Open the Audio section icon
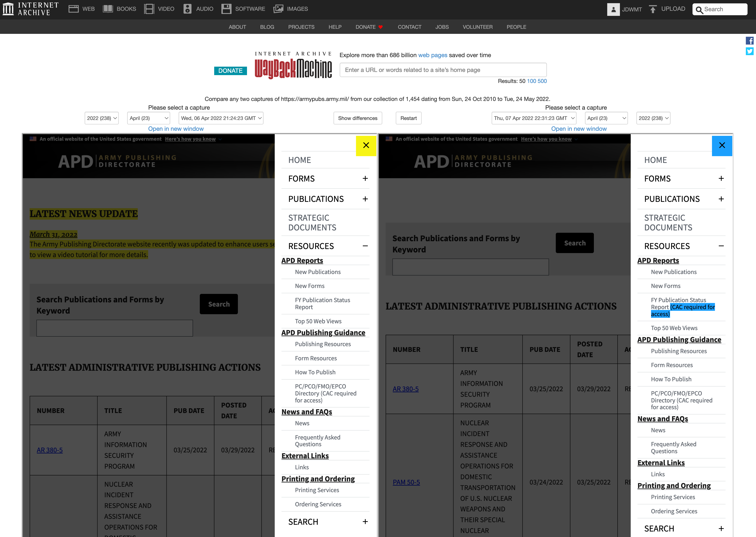The height and width of the screenshot is (537, 756). (188, 9)
